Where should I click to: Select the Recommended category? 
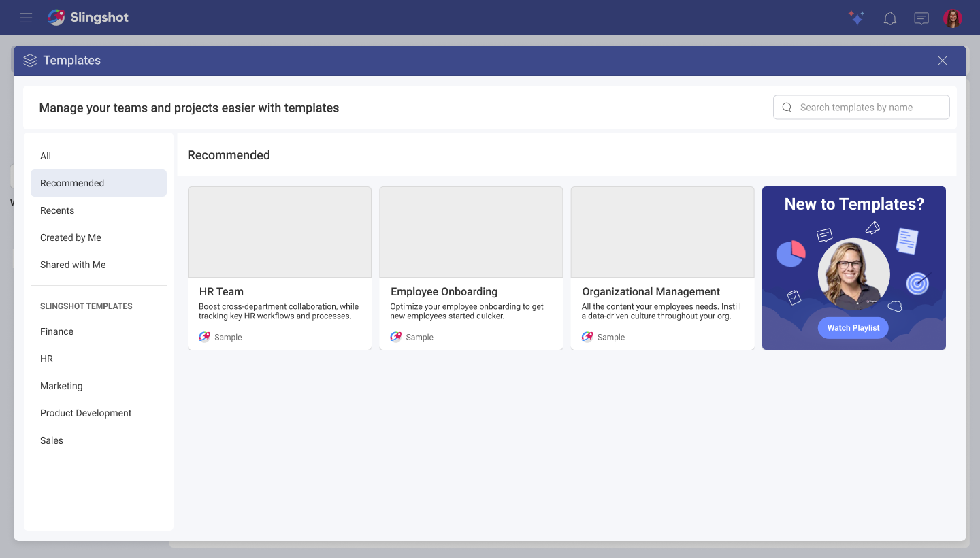[x=99, y=183]
